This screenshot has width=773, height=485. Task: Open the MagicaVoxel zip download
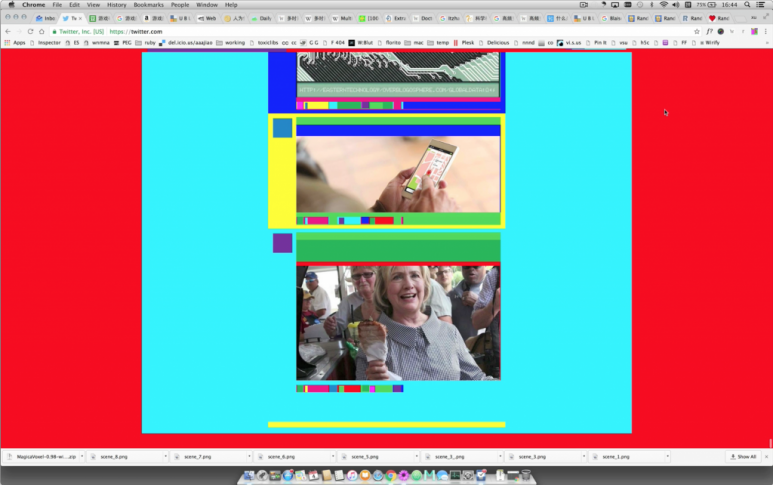click(44, 456)
